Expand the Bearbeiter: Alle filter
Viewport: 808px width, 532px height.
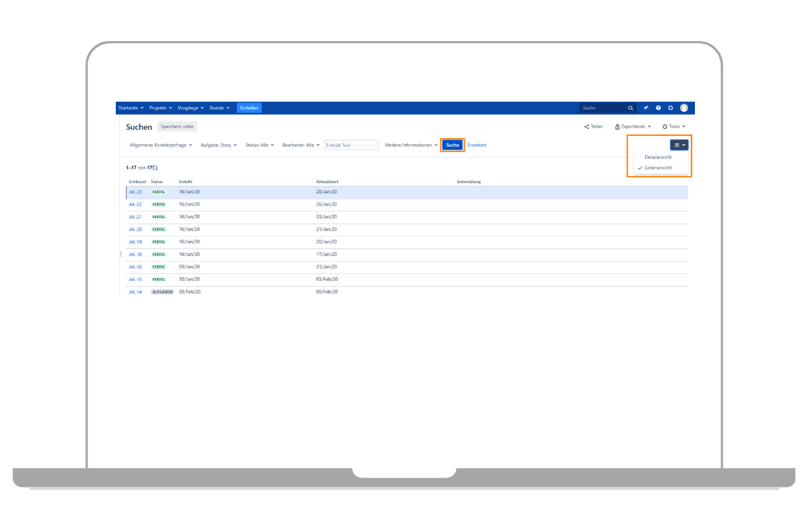[301, 145]
